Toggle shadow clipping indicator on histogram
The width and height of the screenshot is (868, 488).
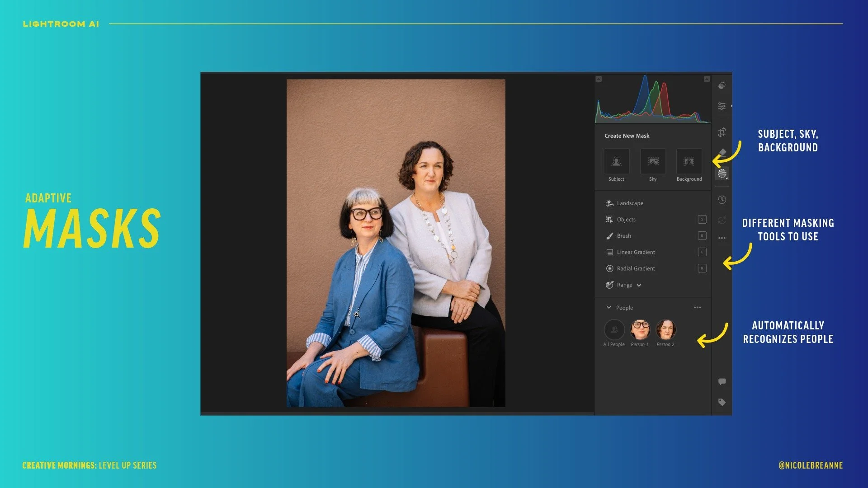(599, 79)
